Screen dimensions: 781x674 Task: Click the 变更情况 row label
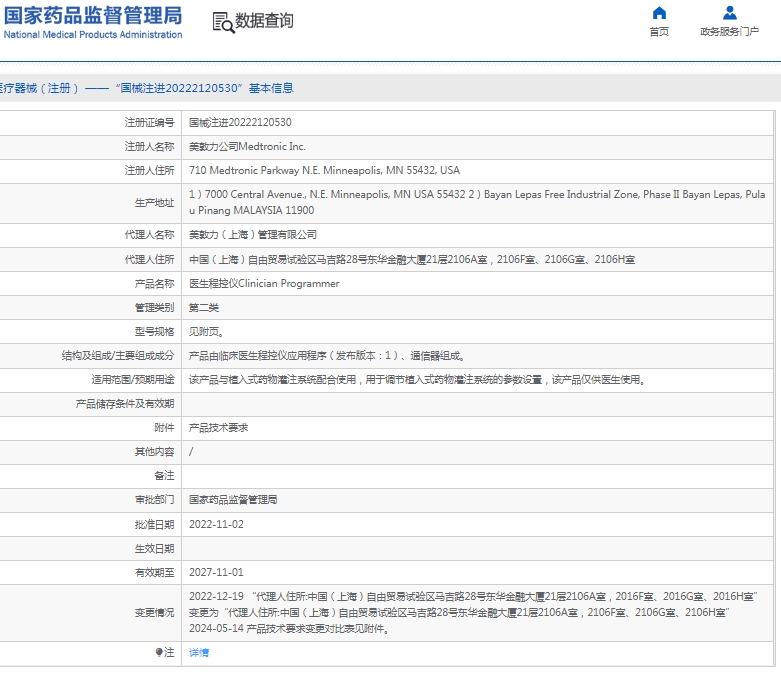coord(154,613)
